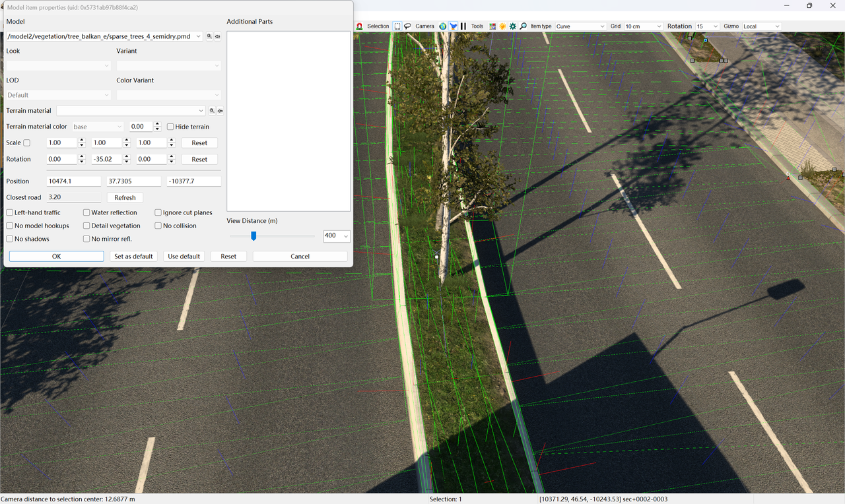
Task: Toggle the Water reflection checkbox
Action: pos(86,212)
